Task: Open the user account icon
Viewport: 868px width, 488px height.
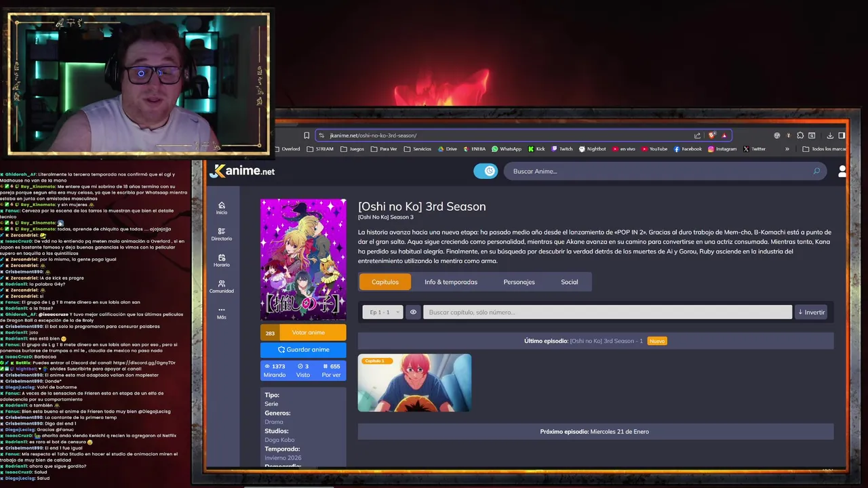Action: [x=842, y=171]
